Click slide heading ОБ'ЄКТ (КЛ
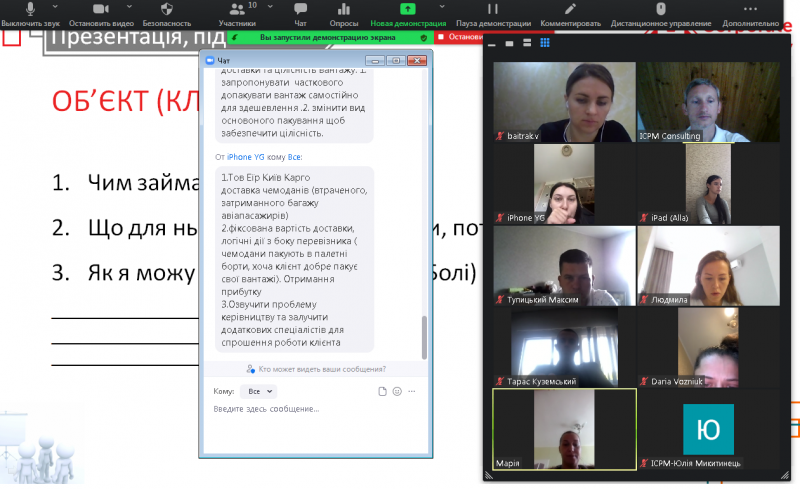 126,101
